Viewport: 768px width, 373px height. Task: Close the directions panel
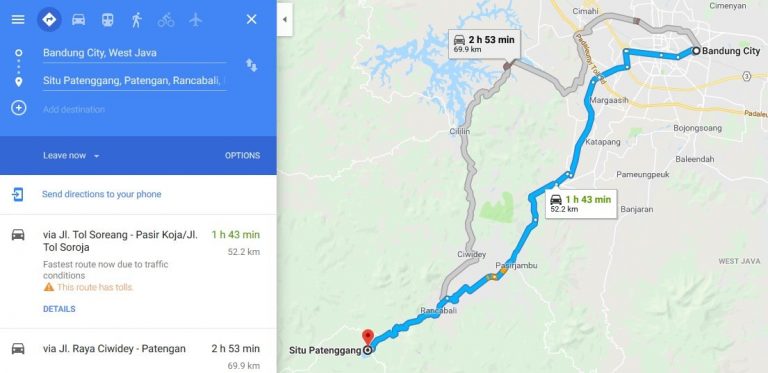(251, 20)
